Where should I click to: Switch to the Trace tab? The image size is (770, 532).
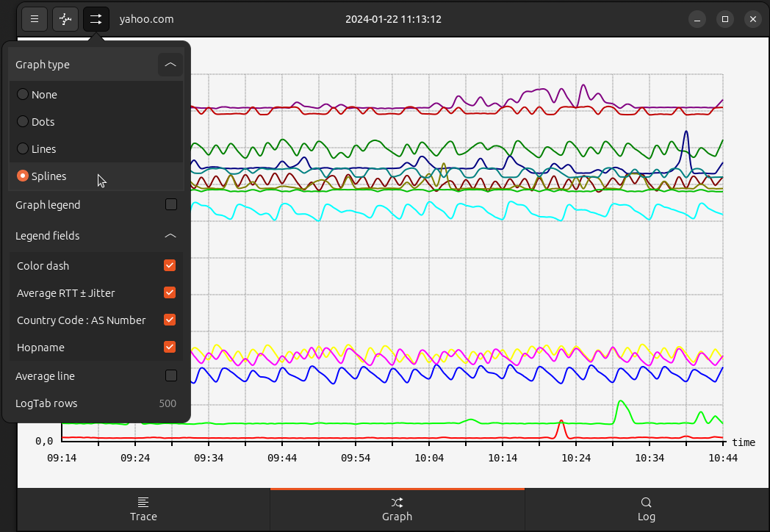pos(143,509)
